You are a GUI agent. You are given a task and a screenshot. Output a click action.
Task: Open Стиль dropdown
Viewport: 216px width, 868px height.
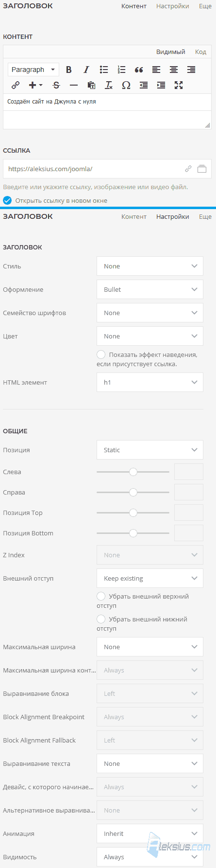[x=150, y=266]
